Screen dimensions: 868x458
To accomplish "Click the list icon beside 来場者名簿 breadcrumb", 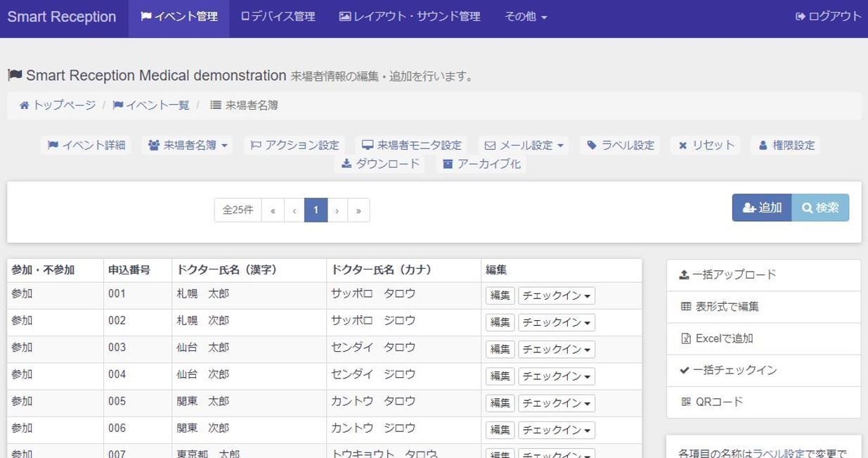I will coord(216,106).
